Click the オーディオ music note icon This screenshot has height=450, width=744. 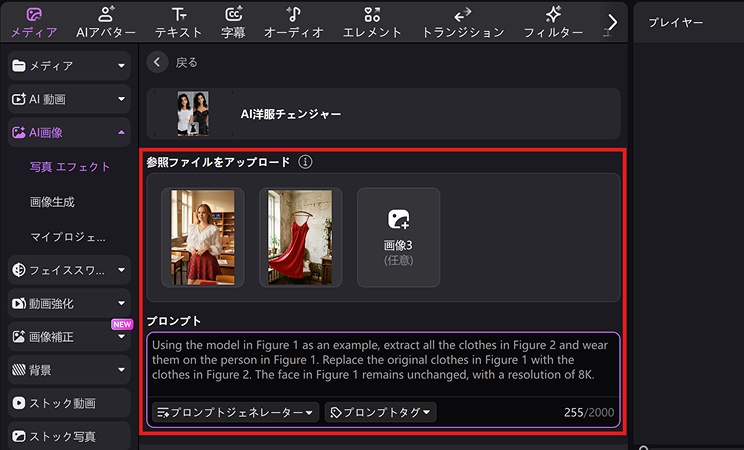point(294,14)
